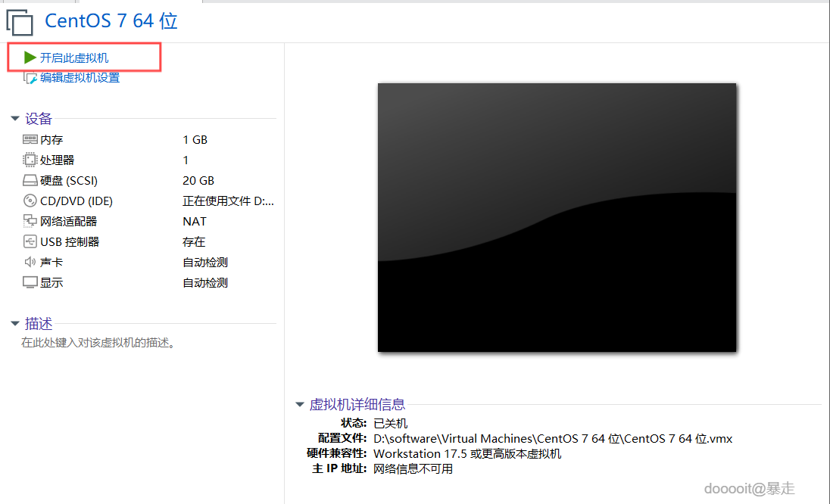The height and width of the screenshot is (504, 830).
Task: Select the 处理器 device row label
Action: (57, 160)
